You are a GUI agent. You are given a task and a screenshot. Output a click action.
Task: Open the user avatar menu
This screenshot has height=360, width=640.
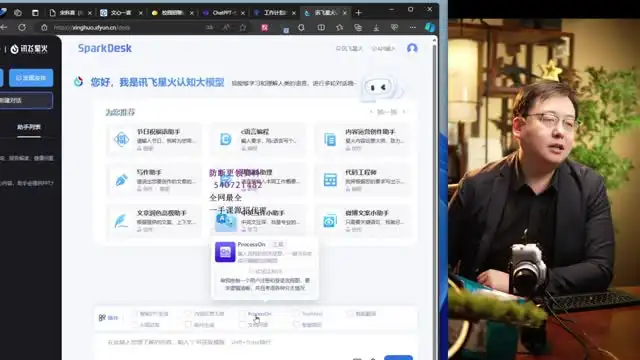click(x=412, y=48)
